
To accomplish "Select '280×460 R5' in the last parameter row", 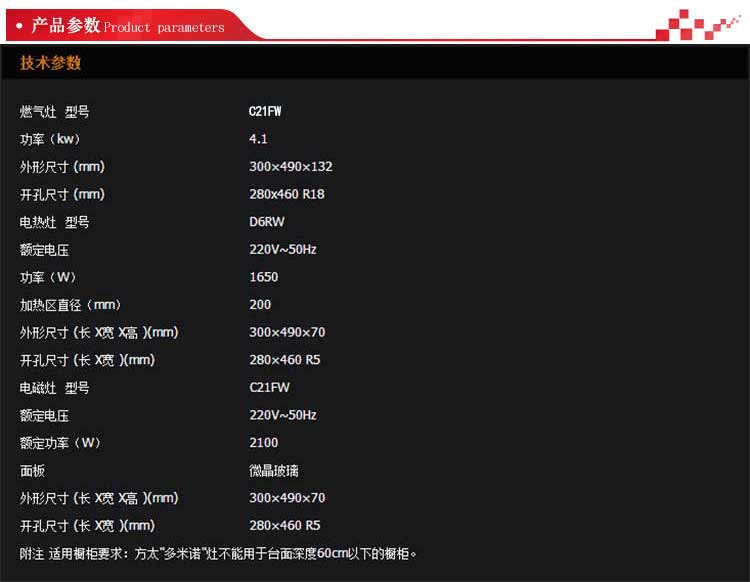I will 285,526.
